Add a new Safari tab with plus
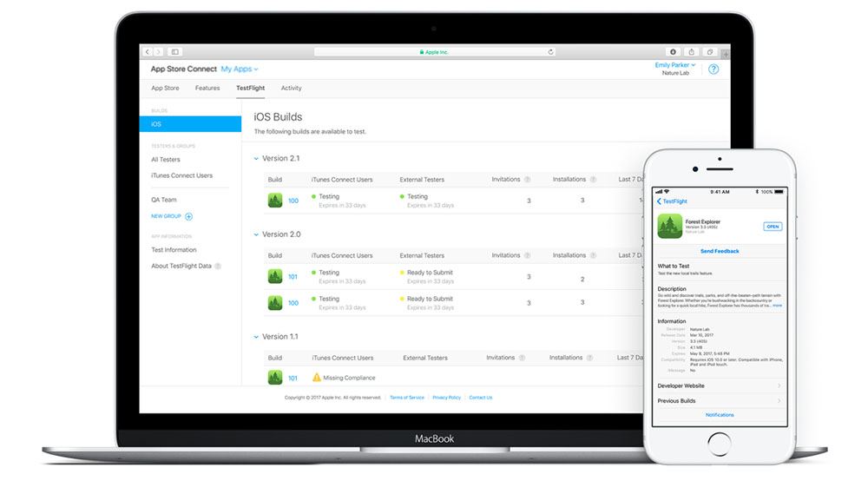The image size is (868, 481). click(725, 54)
